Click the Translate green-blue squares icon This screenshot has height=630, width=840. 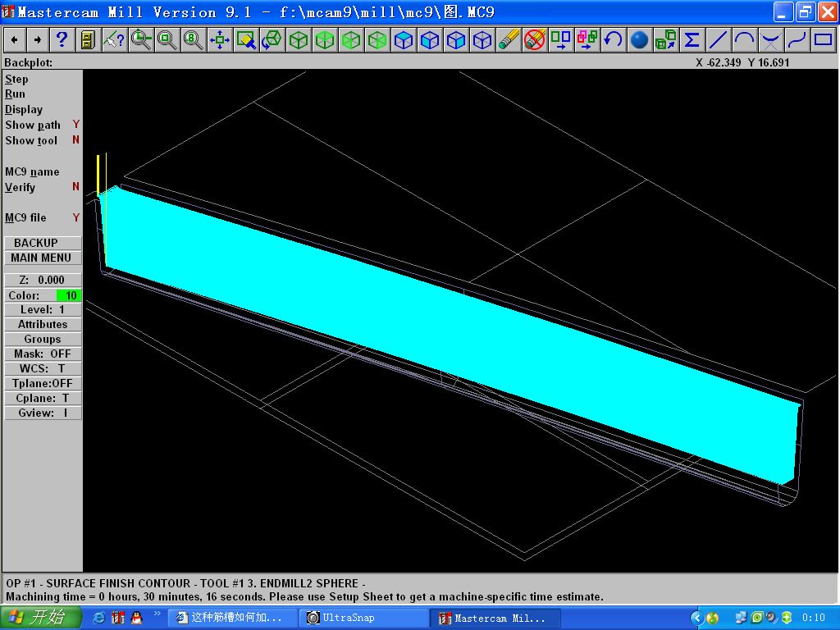pos(561,39)
